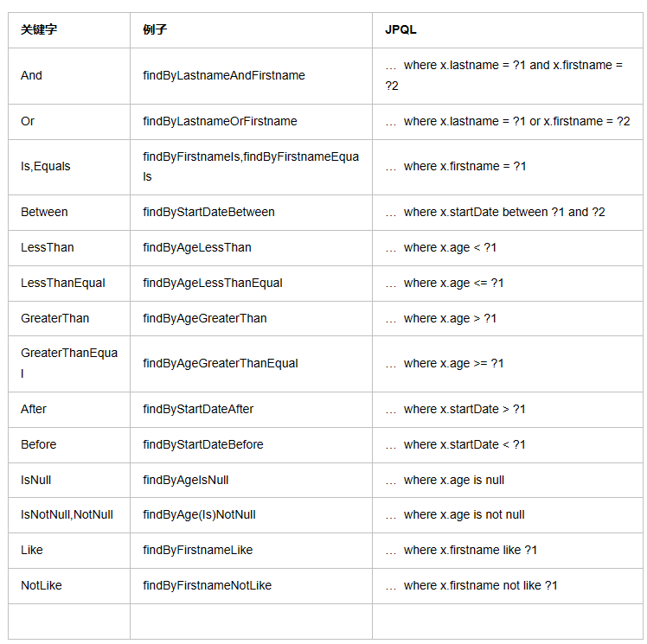Click the LessThan keyword cell
Screen dimensions: 647x644
tap(48, 248)
